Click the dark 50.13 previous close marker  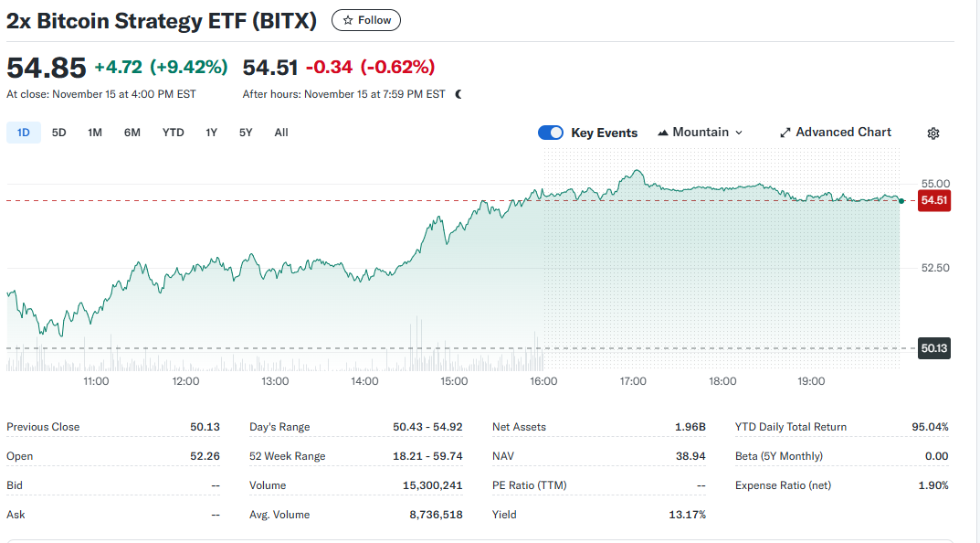[x=933, y=348]
